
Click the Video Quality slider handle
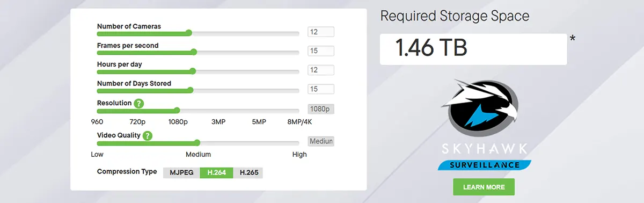tap(197, 143)
